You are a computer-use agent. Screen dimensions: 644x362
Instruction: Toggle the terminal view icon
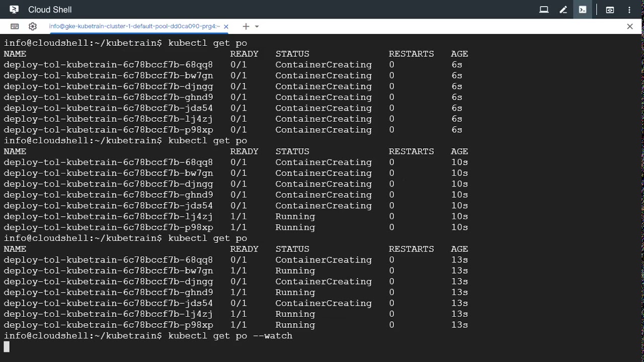[x=583, y=10]
